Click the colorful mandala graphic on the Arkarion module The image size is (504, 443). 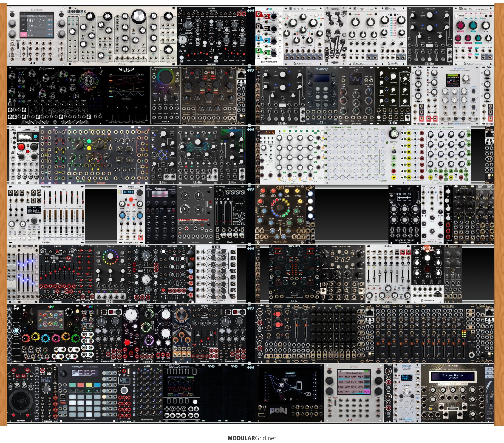(x=88, y=81)
